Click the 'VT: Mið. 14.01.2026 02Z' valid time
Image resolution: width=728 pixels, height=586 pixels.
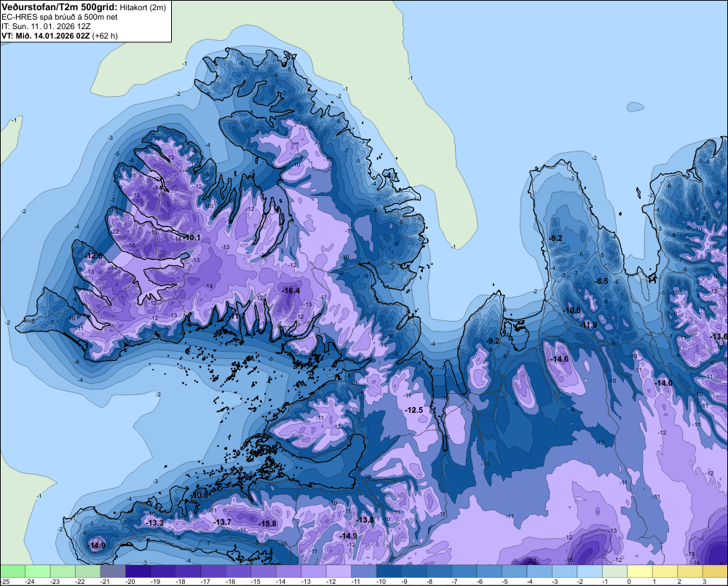pos(45,36)
